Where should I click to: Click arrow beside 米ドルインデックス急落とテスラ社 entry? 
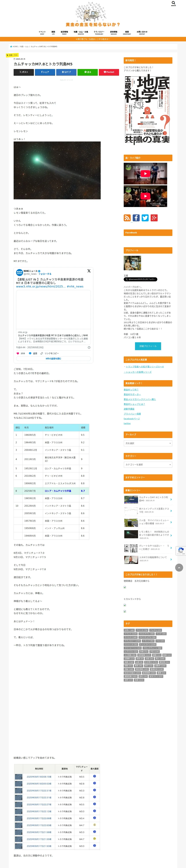coord(171,511)
